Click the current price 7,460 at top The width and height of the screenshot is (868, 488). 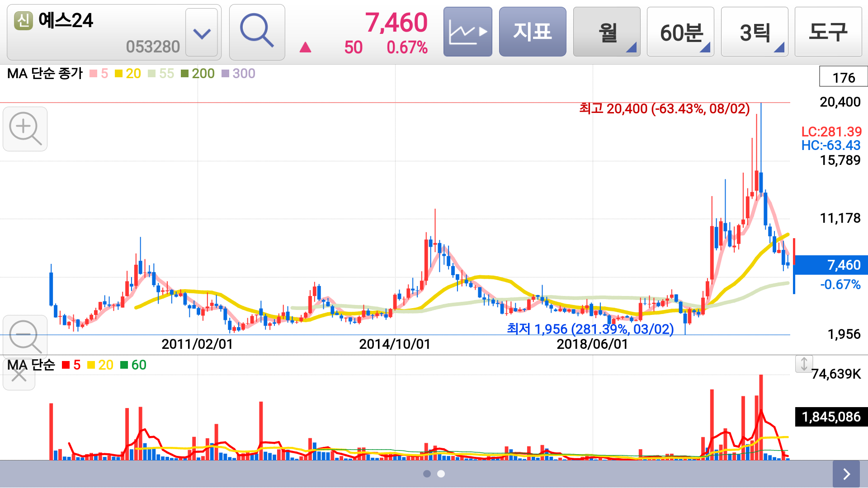pos(396,23)
